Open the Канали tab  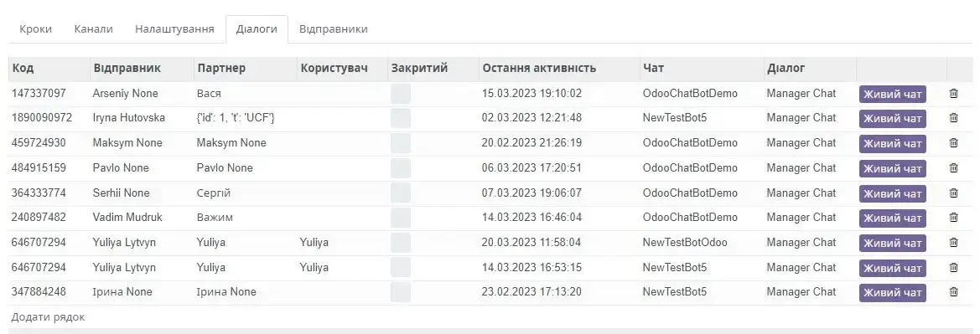coord(94,28)
